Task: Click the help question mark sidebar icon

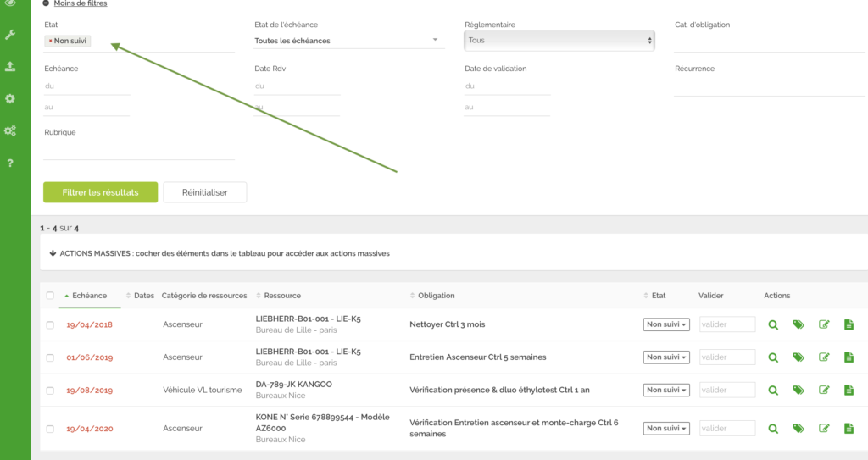Action: click(10, 163)
